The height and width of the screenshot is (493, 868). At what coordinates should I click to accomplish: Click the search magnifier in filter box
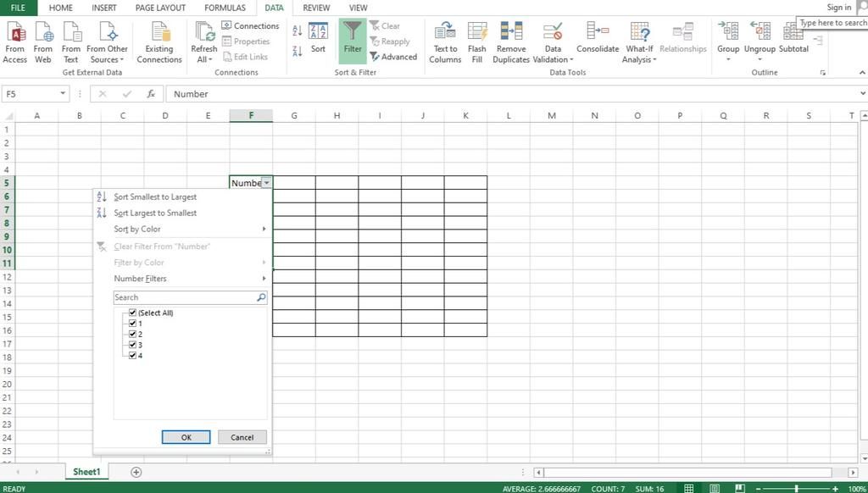coord(261,297)
